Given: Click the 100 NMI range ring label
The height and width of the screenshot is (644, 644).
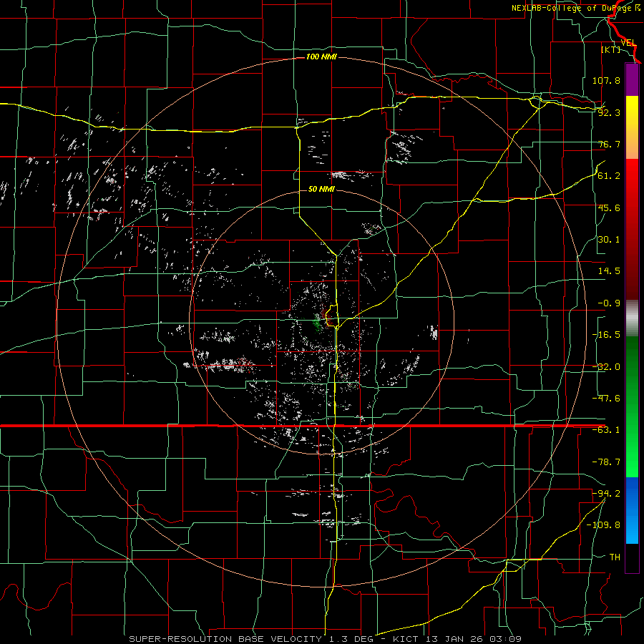Looking at the screenshot, I should coord(321,57).
